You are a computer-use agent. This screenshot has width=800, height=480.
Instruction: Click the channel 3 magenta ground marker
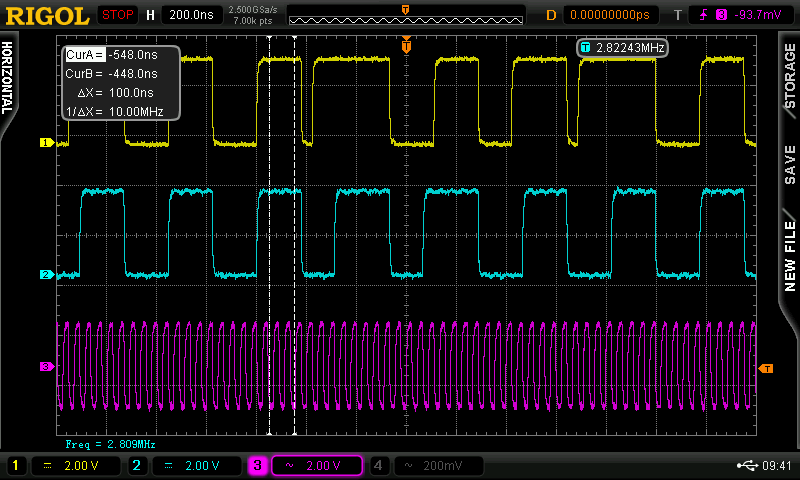coord(47,366)
